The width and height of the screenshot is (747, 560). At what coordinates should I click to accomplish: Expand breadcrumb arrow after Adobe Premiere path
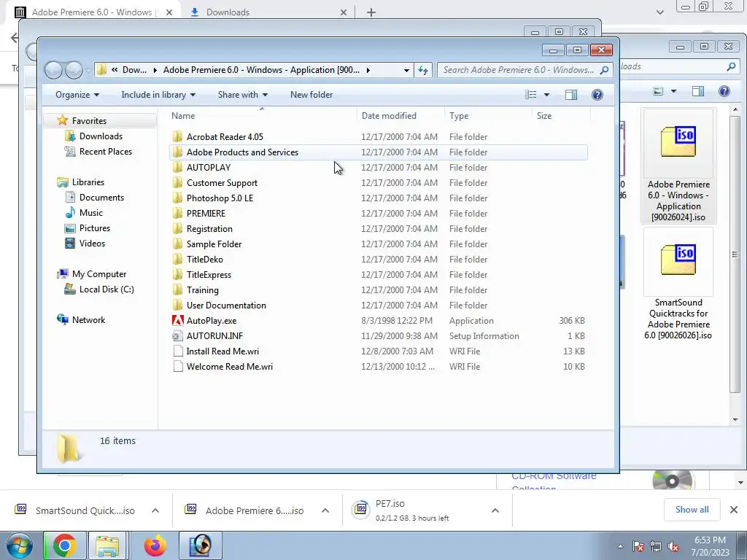[368, 70]
